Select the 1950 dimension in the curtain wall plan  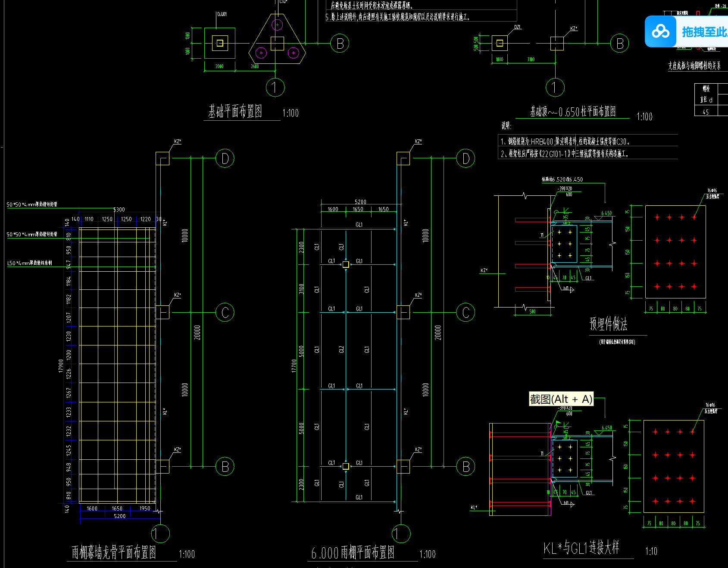click(145, 508)
